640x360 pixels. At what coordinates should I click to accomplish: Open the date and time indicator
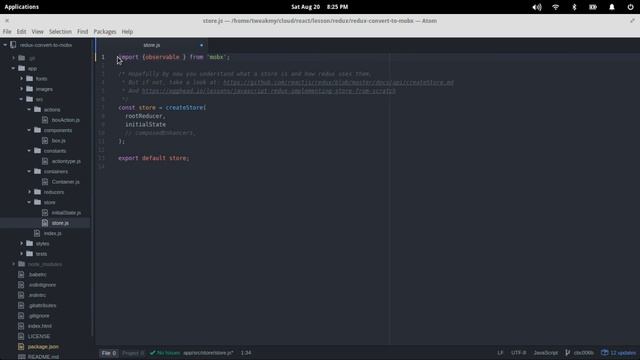click(x=320, y=7)
